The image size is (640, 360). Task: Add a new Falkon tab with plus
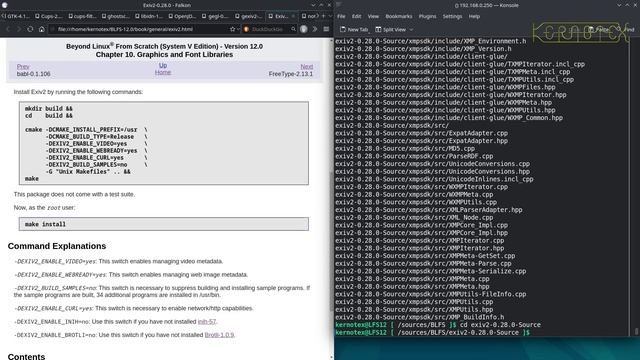[x=323, y=16]
